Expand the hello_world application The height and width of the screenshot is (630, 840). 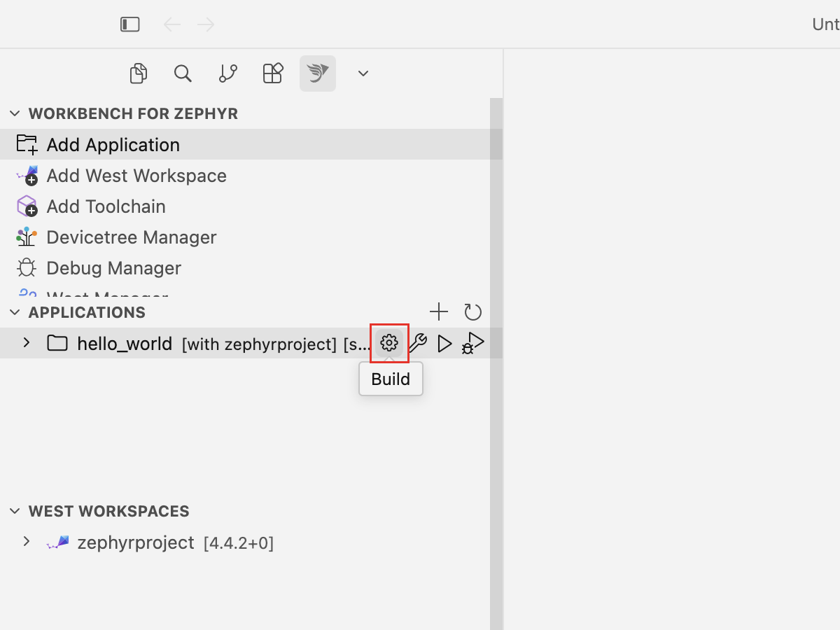point(27,343)
